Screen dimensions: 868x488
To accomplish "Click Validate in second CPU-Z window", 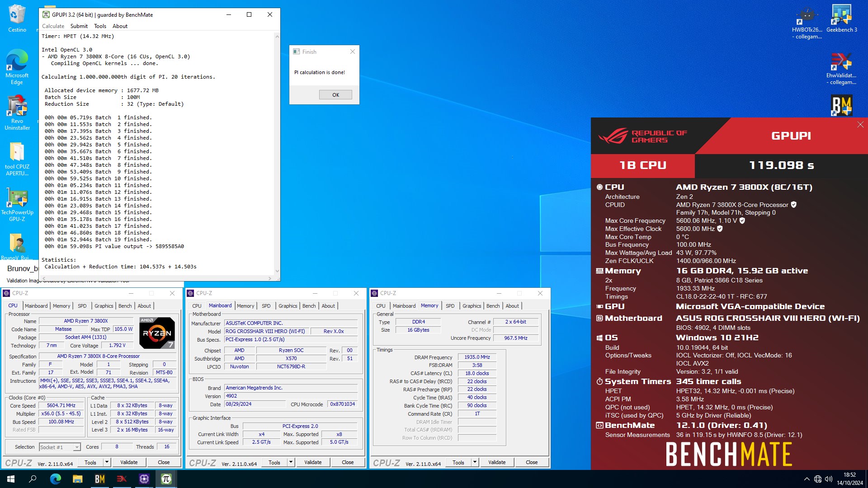I will (313, 462).
